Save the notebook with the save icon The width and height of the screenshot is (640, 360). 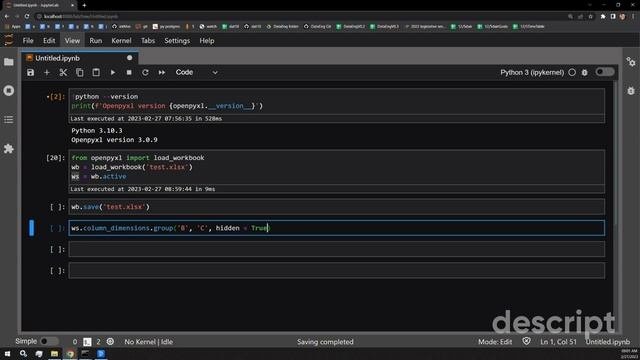(31, 72)
